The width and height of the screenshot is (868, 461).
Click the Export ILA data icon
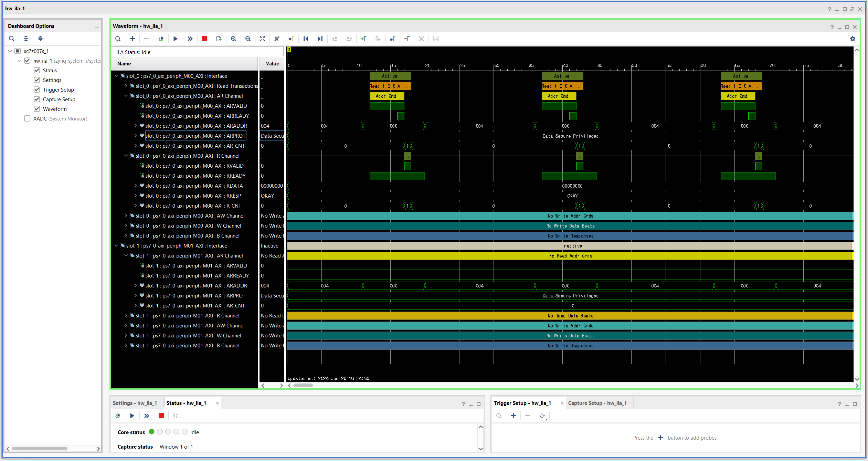[219, 39]
